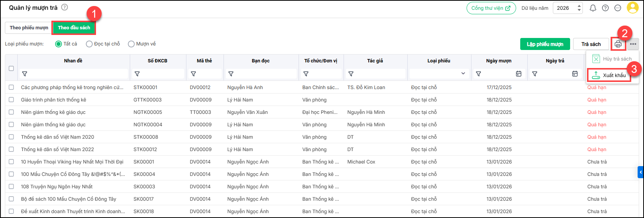
Task: Open the three-dots more options button
Action: (633, 44)
